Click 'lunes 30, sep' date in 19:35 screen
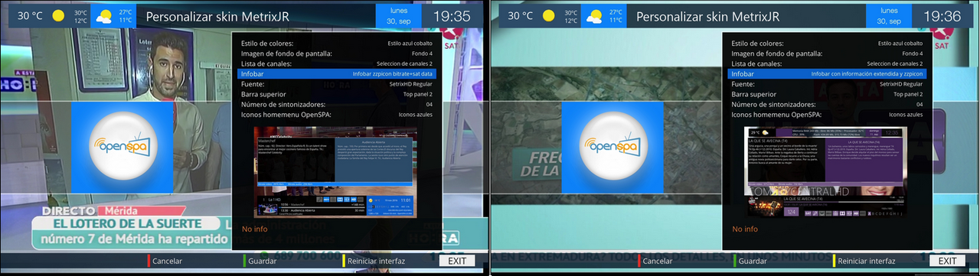The image size is (980, 276). tap(397, 16)
